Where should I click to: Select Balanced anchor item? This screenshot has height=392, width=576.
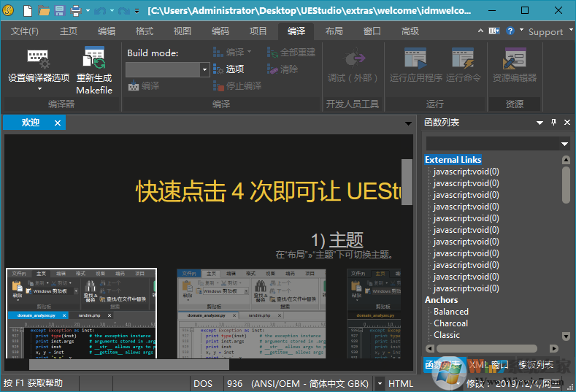pos(451,312)
